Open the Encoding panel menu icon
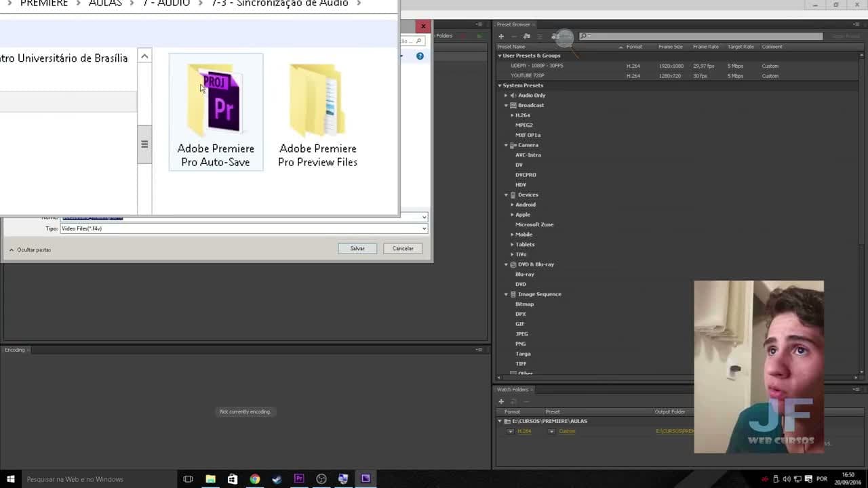 point(479,350)
